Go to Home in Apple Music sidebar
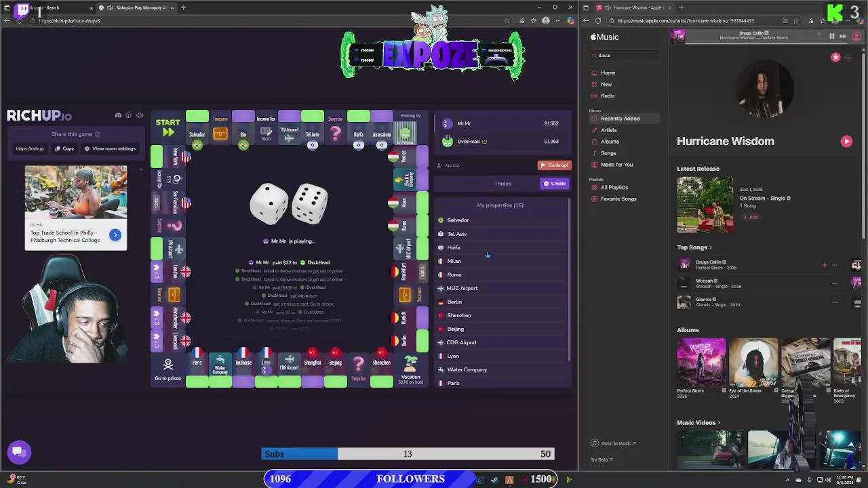 click(x=608, y=73)
